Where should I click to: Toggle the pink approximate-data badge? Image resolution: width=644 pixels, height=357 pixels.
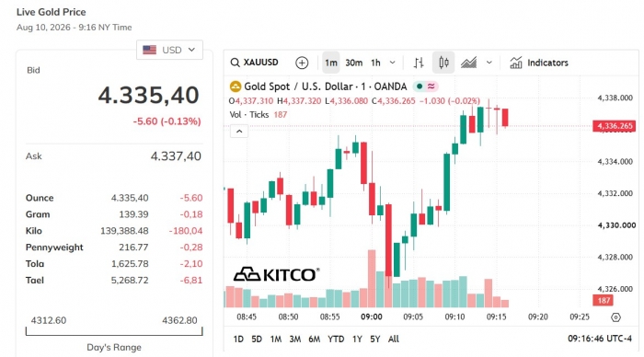pos(431,86)
